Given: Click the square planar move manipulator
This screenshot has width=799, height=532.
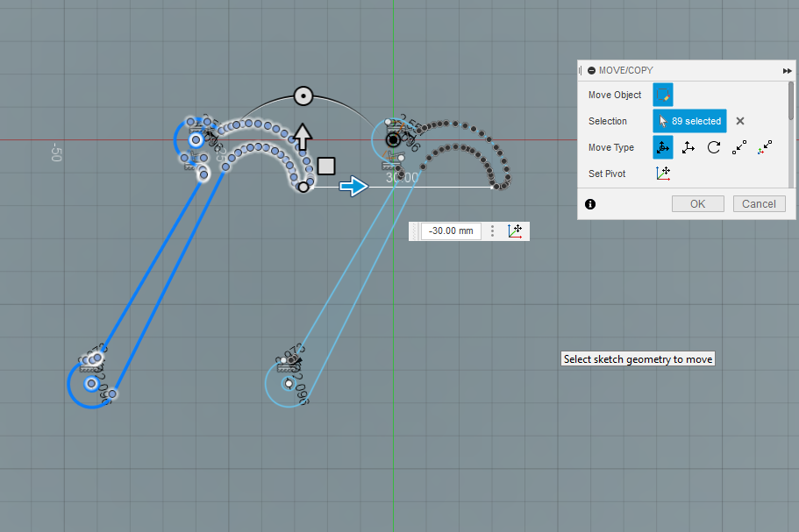Looking at the screenshot, I should 326,166.
